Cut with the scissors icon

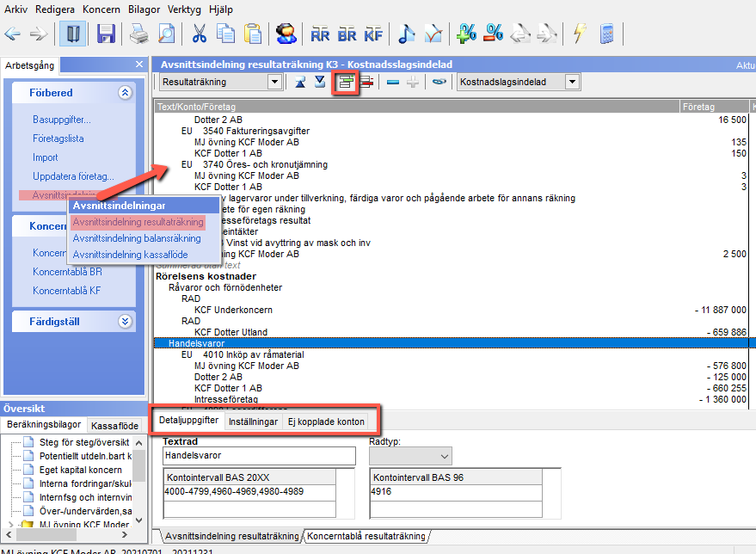pos(199,34)
